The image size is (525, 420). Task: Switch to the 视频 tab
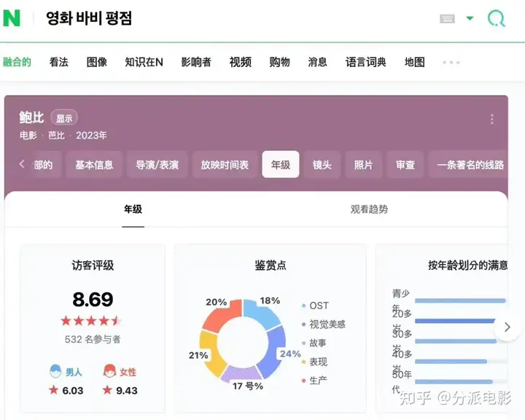tap(241, 62)
